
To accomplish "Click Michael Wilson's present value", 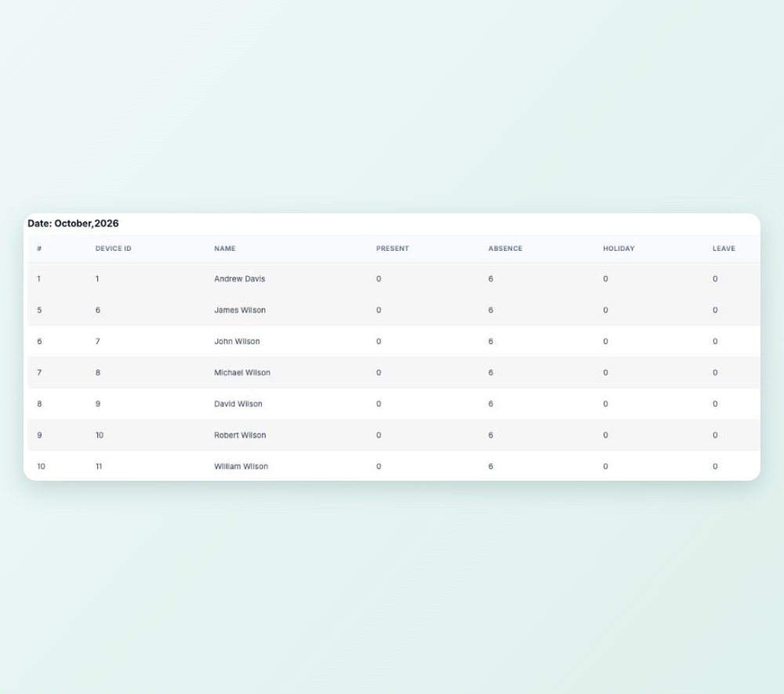I will point(379,372).
